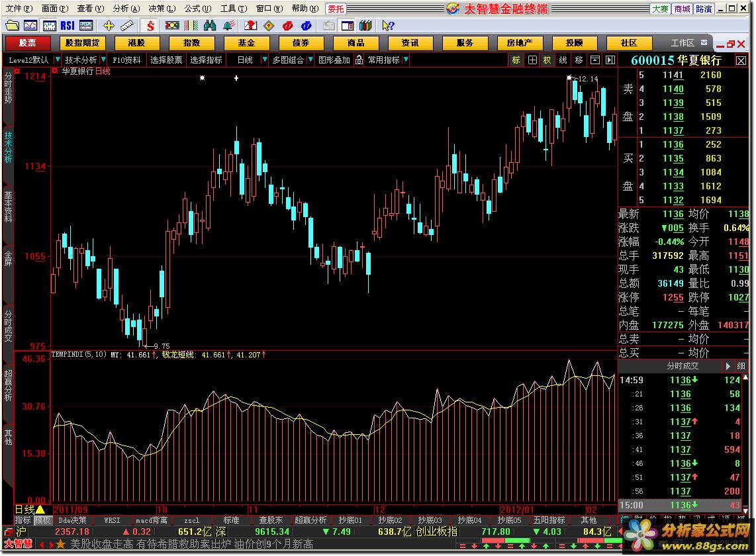Open the 文件(F) menu
This screenshot has height=556, width=756.
(x=19, y=8)
